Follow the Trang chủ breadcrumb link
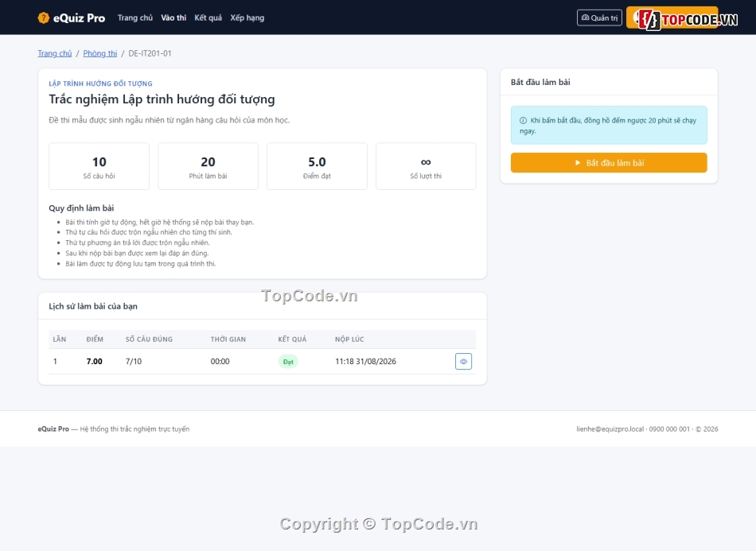This screenshot has width=756, height=551. tap(55, 53)
